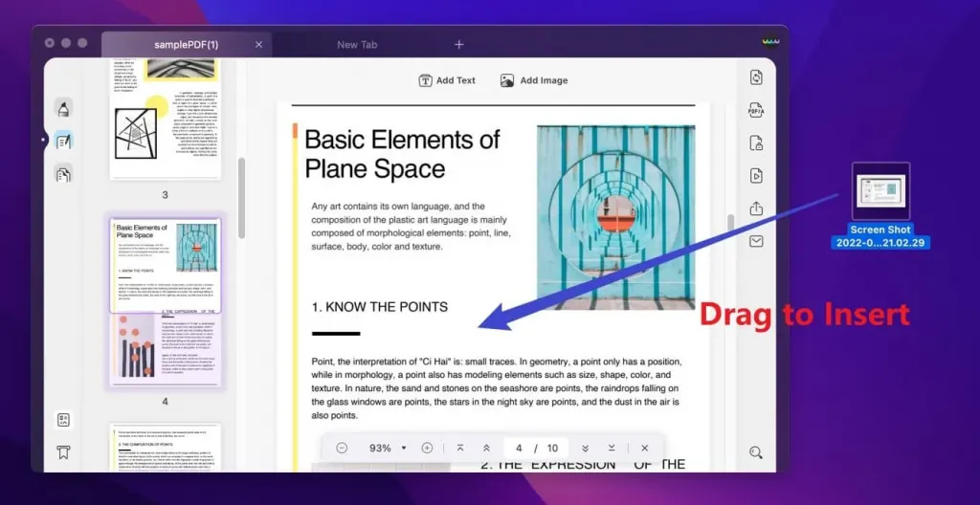Click the Add Image button
Image resolution: width=980 pixels, height=505 pixels.
534,80
